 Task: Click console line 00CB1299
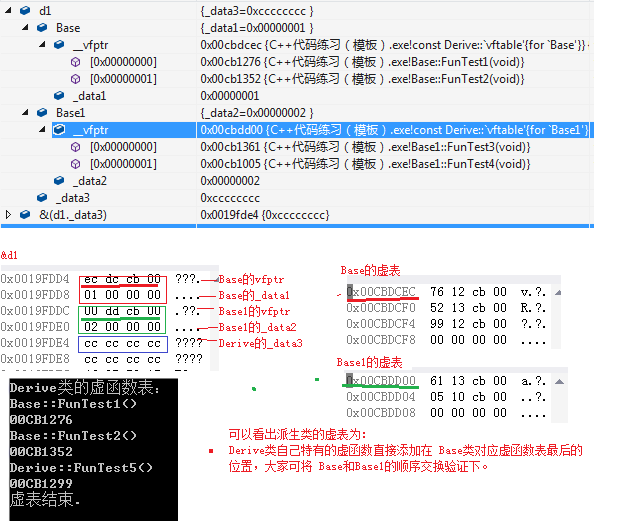[x=41, y=484]
